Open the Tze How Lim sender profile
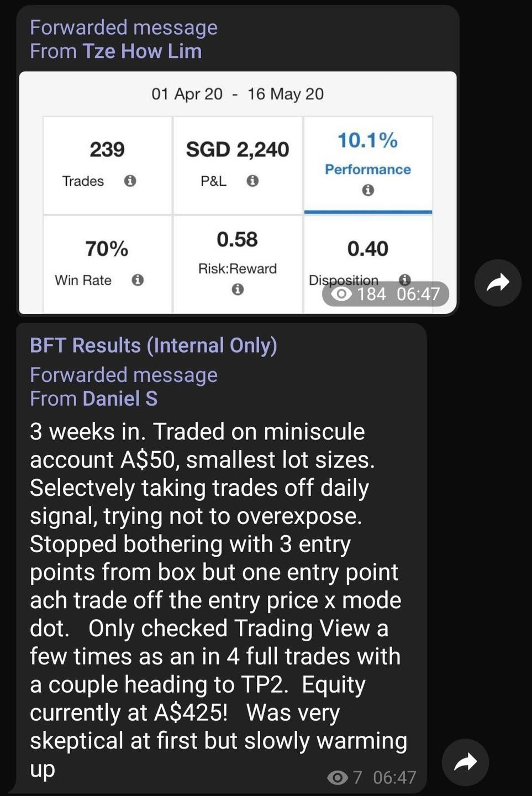Screen dimensions: 532x796 tap(142, 51)
